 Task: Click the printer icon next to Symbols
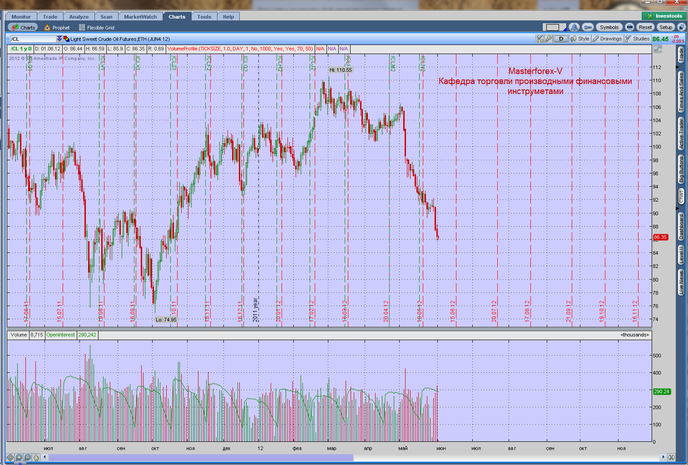tap(629, 27)
